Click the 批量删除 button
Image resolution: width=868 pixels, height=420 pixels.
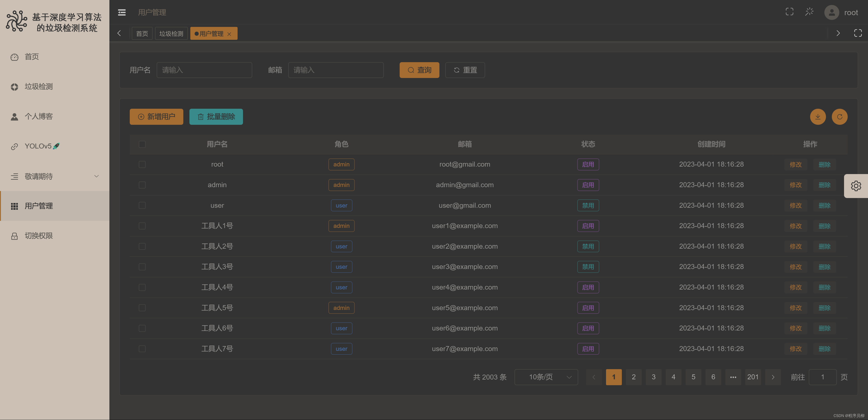(216, 117)
